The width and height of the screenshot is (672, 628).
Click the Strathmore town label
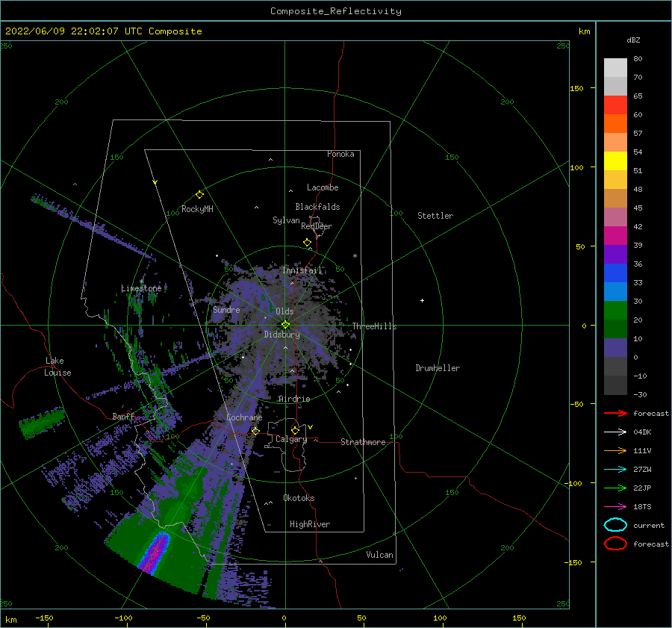[363, 442]
